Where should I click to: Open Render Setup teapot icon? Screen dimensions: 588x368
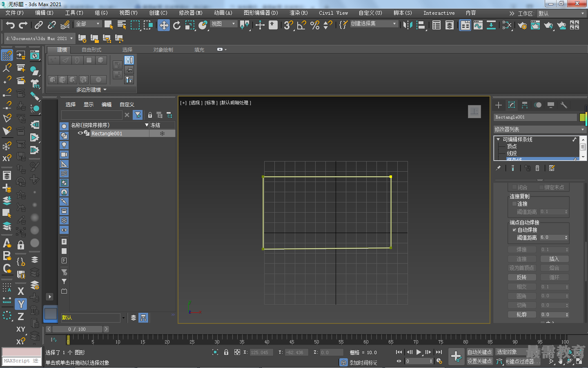(522, 25)
